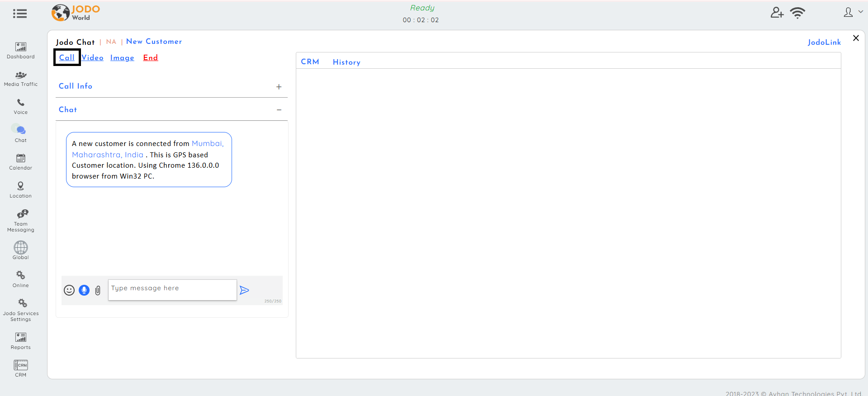Viewport: 868px width, 396px height.
Task: Click the add user icon
Action: click(x=777, y=13)
